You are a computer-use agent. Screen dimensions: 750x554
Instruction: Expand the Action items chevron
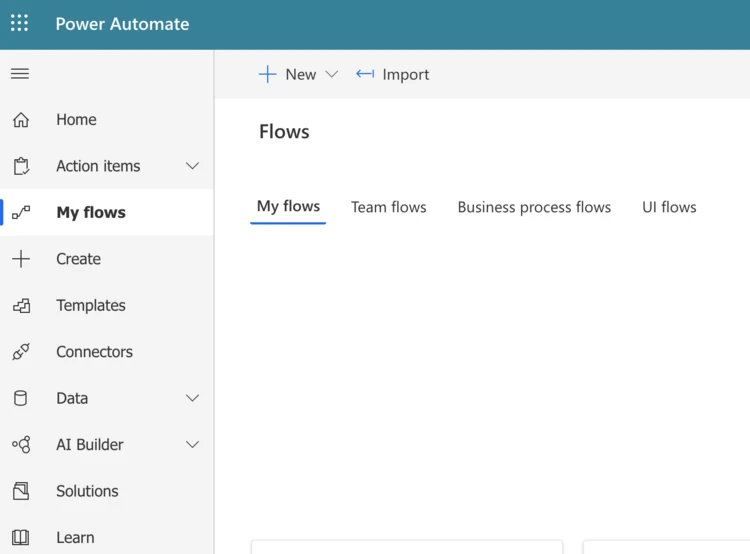point(193,166)
